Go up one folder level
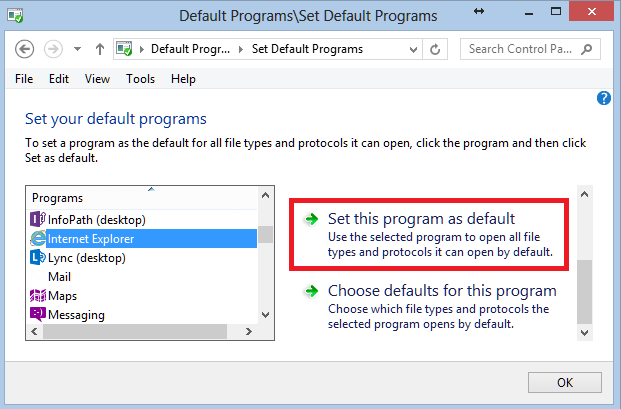The height and width of the screenshot is (409, 621). click(100, 49)
